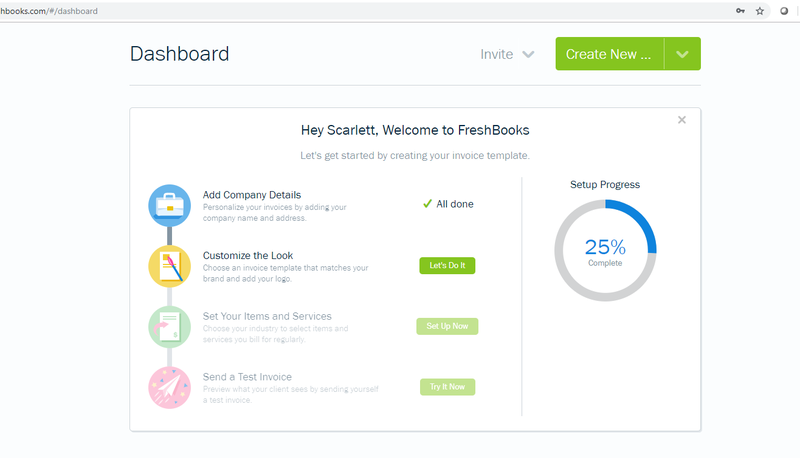Bookmark this page with the star icon
Image resolution: width=800 pixels, height=458 pixels.
[760, 11]
